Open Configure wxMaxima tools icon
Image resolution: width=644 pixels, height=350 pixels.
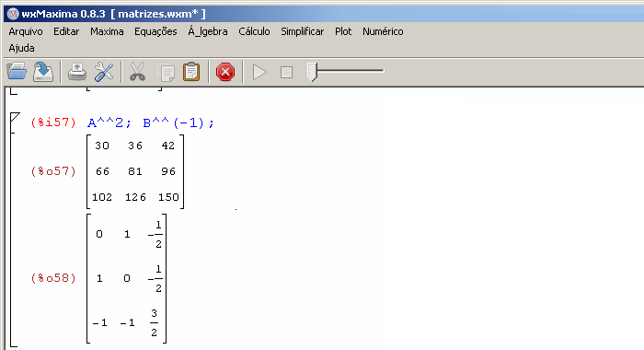pyautogui.click(x=104, y=72)
